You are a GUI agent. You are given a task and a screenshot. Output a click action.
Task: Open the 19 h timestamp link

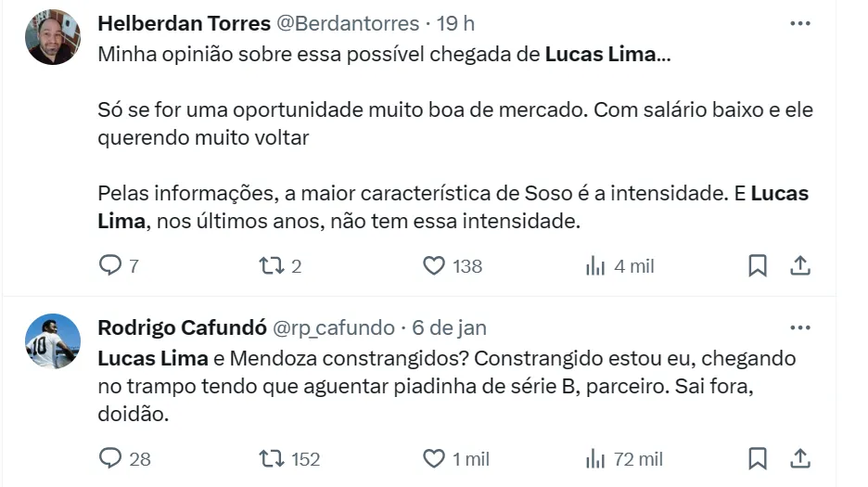click(455, 23)
